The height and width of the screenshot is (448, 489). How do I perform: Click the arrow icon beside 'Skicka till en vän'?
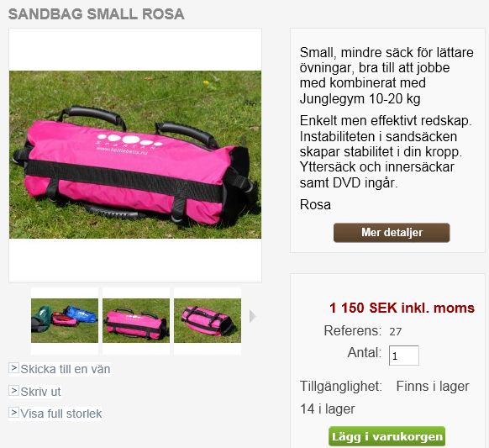tap(13, 368)
